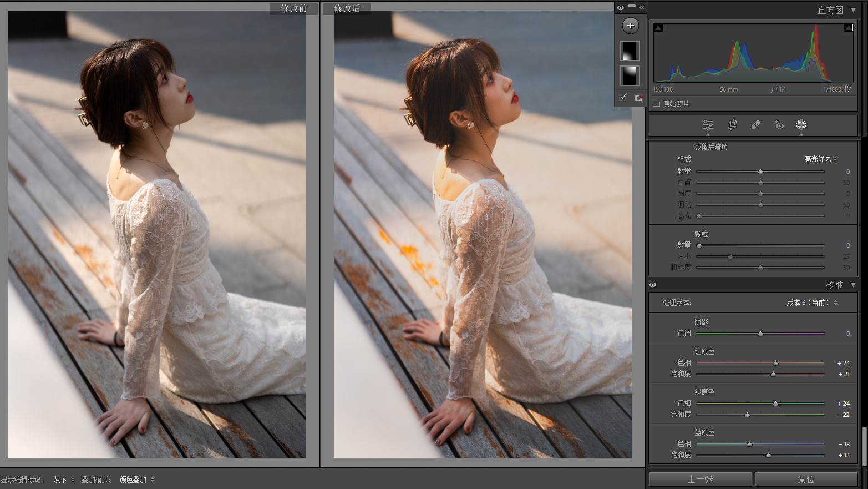Click the blue primary saturation value +13

[844, 455]
